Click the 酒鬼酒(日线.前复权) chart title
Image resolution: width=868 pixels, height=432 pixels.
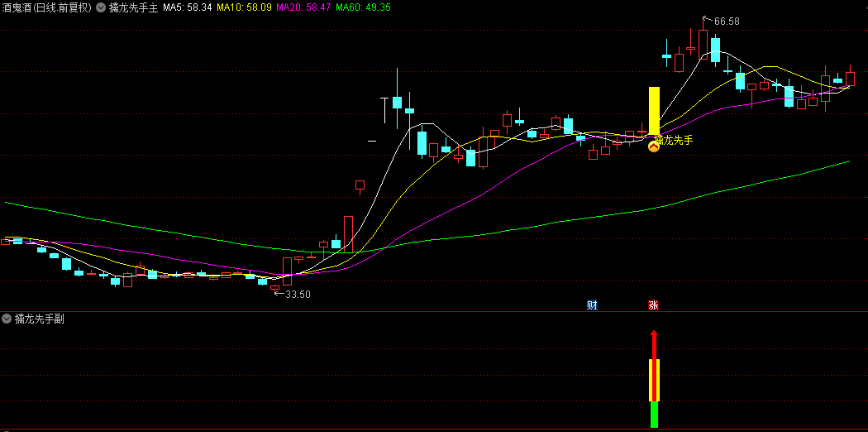tap(46, 7)
